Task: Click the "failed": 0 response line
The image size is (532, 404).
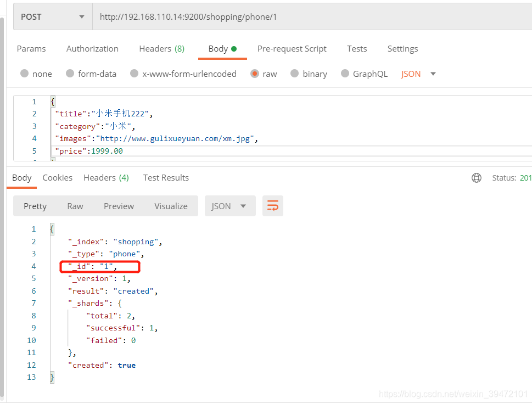Action: tap(111, 340)
